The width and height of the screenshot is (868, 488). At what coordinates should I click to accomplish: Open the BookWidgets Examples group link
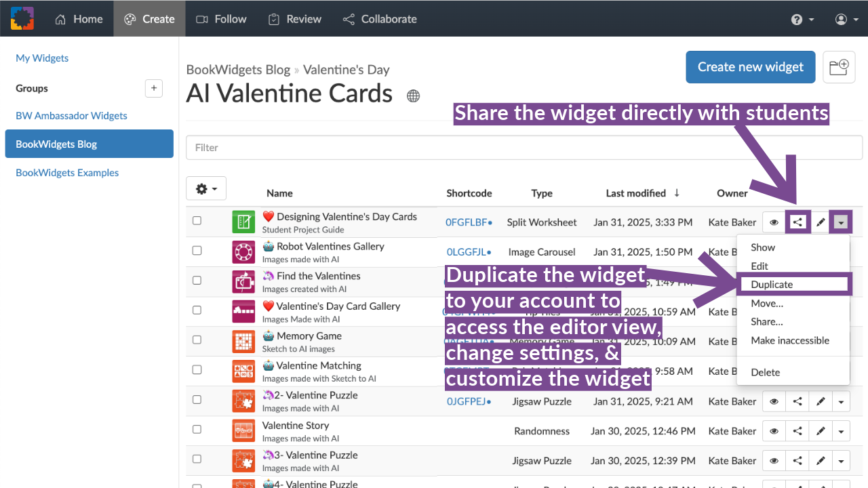coord(67,173)
